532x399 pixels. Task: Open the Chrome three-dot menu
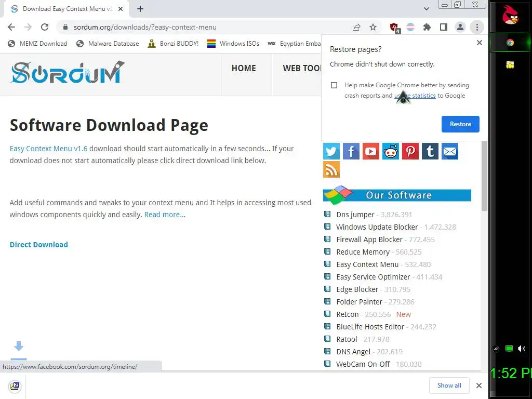[x=477, y=27]
